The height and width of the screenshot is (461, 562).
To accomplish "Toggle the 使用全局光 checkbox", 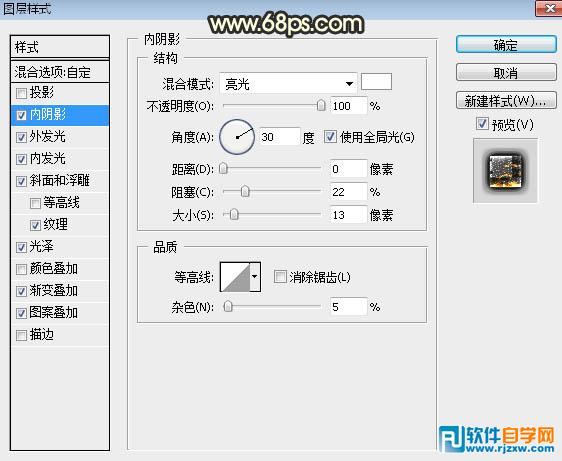I will pyautogui.click(x=330, y=137).
